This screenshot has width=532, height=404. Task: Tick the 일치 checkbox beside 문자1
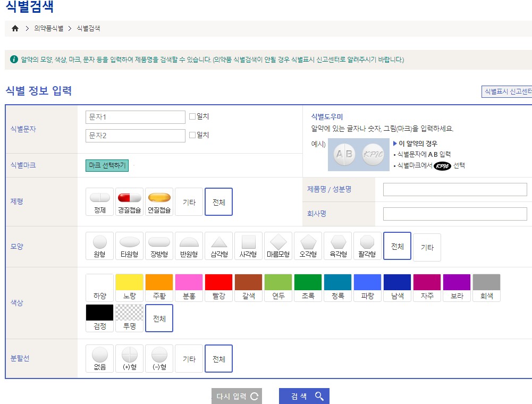click(x=192, y=116)
